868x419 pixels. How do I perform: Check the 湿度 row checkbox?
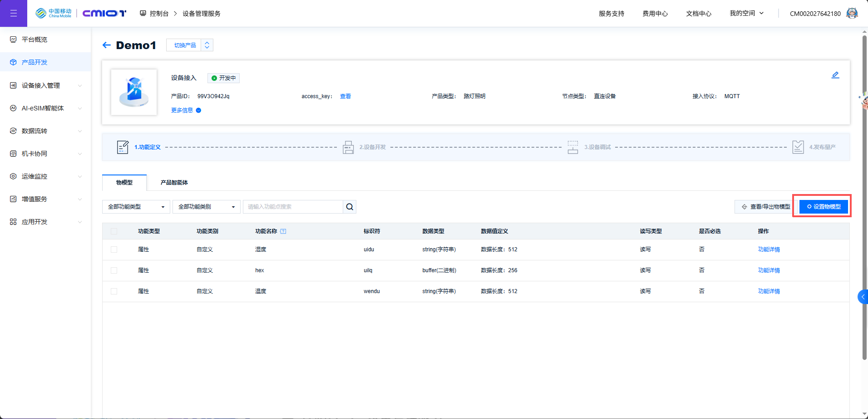click(114, 249)
